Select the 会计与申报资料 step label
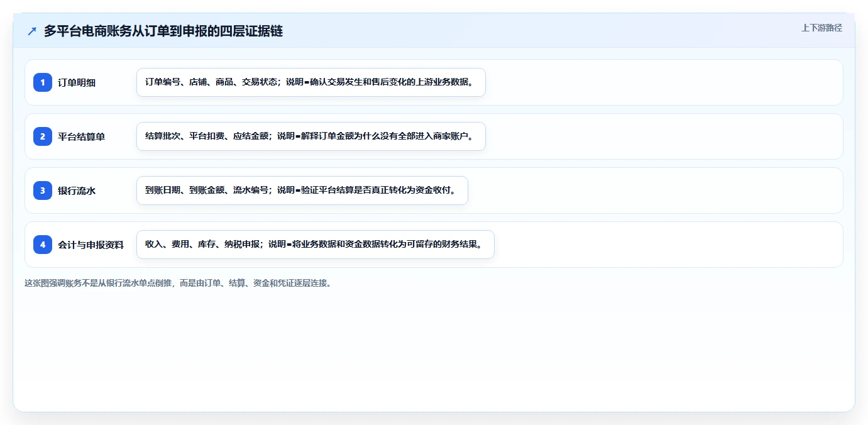This screenshot has height=425, width=868. pyautogui.click(x=91, y=245)
